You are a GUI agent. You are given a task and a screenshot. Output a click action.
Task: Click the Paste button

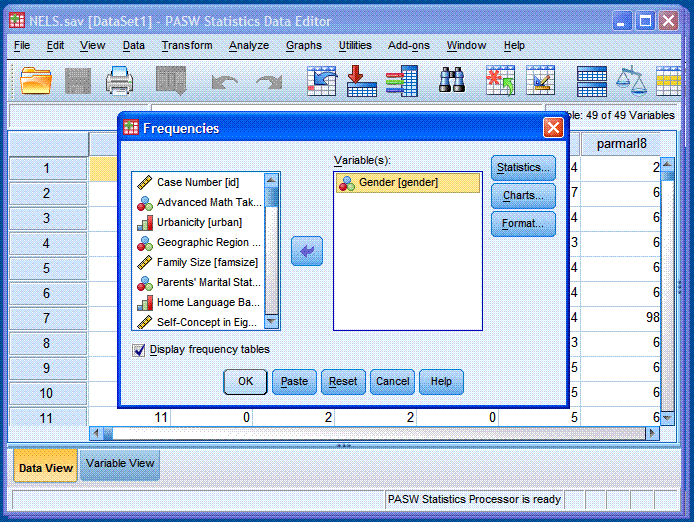(294, 382)
